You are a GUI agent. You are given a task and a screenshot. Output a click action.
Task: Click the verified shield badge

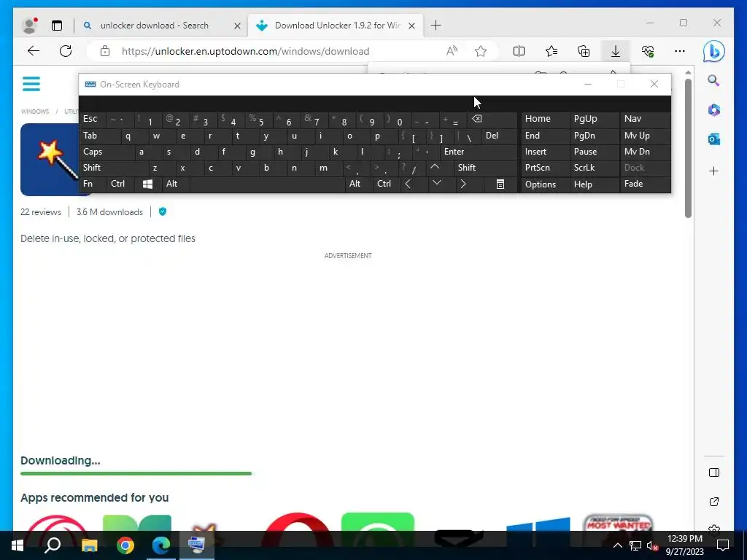click(163, 211)
